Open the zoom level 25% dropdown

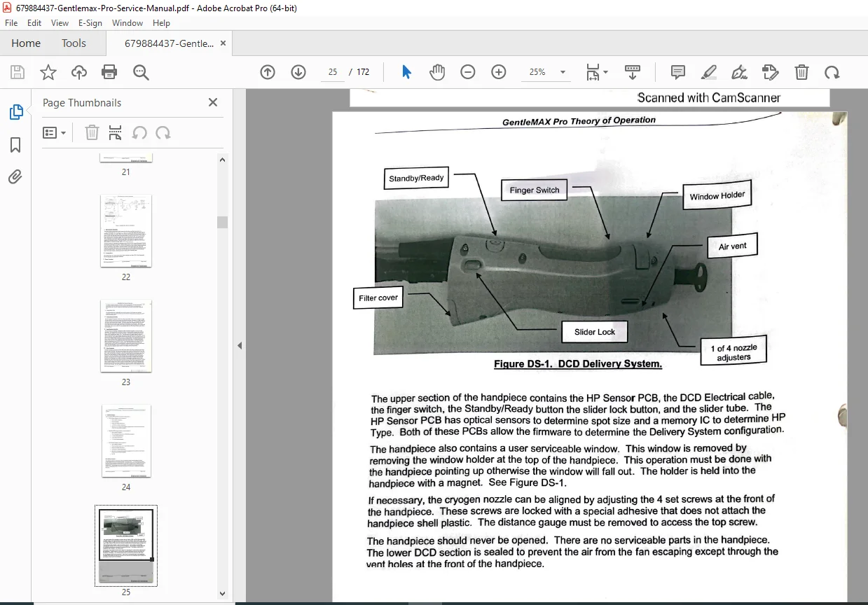click(548, 72)
